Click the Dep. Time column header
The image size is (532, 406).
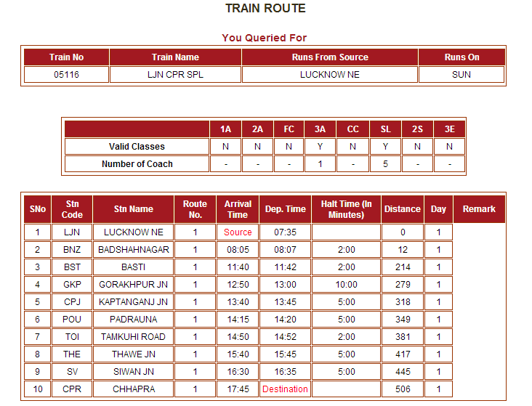pos(285,209)
